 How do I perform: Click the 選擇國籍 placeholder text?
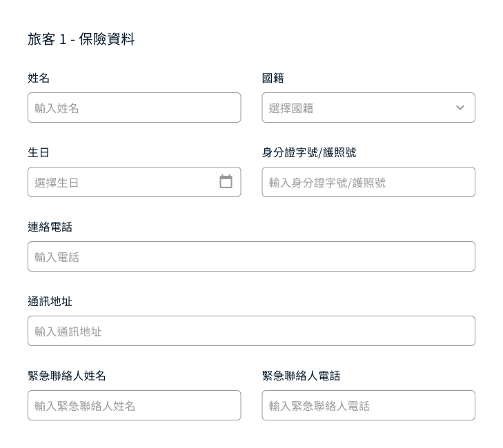(x=291, y=108)
